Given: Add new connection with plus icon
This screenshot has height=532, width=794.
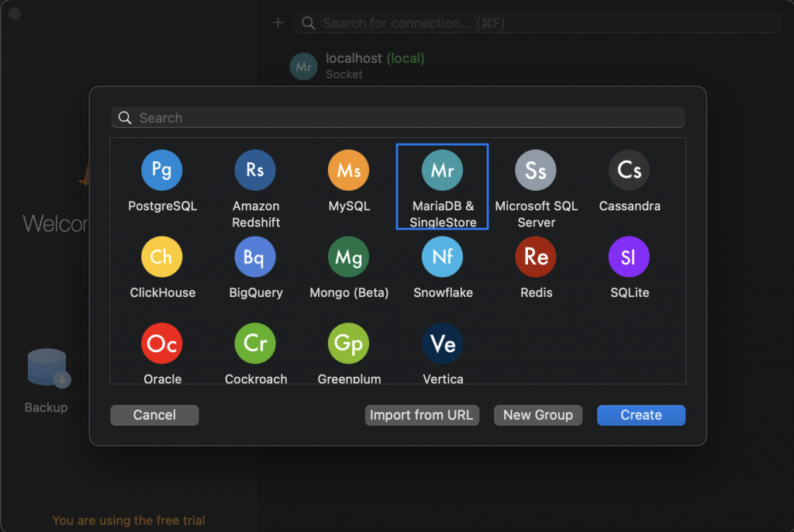Looking at the screenshot, I should click(x=278, y=22).
